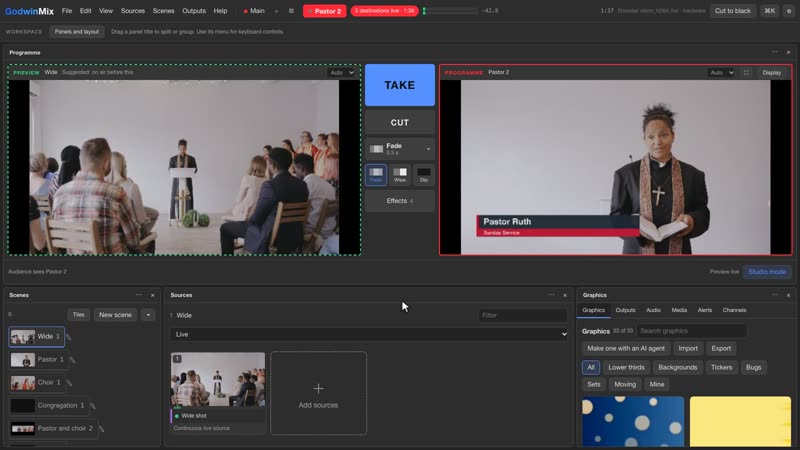
Task: Open the command palette ⌘K button
Action: (769, 11)
